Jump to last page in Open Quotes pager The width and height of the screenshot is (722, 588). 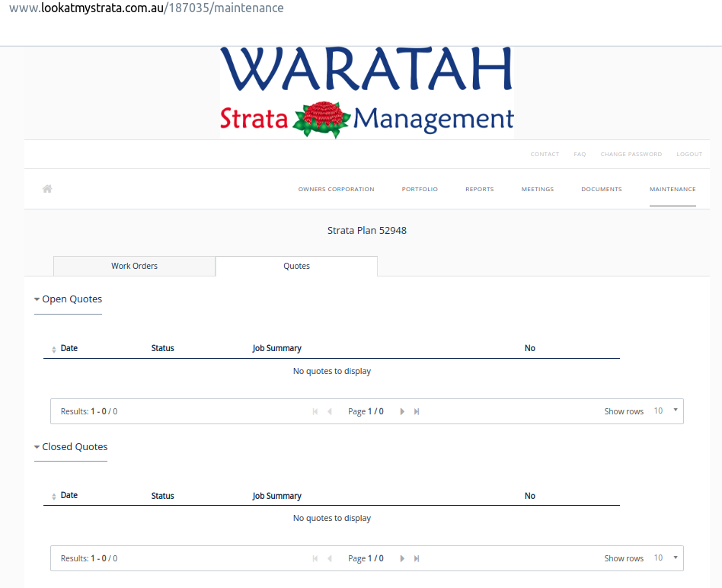417,411
